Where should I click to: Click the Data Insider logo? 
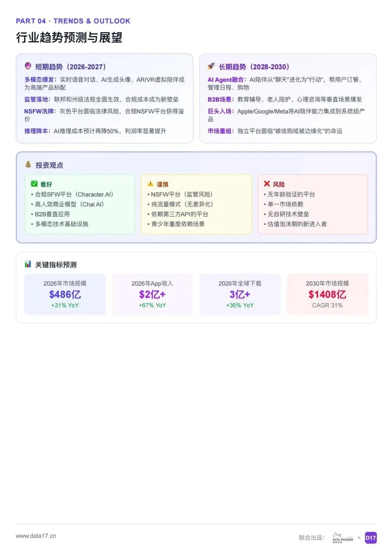pos(343,538)
